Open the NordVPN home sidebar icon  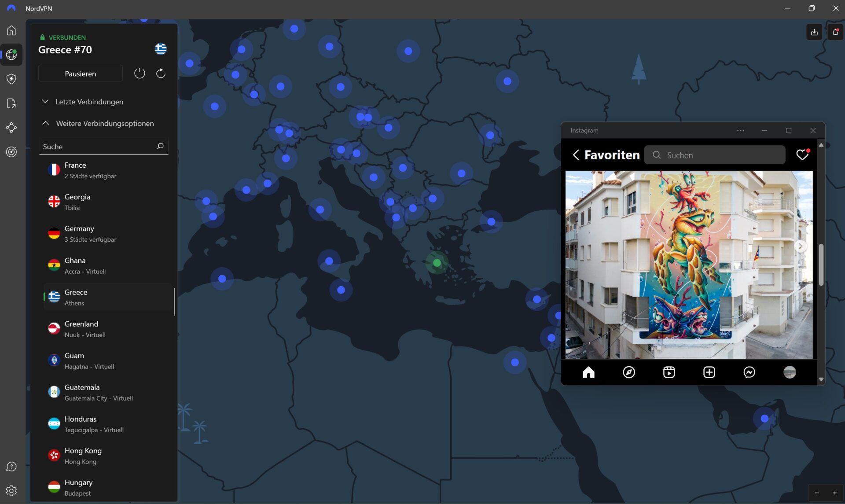[x=11, y=30]
